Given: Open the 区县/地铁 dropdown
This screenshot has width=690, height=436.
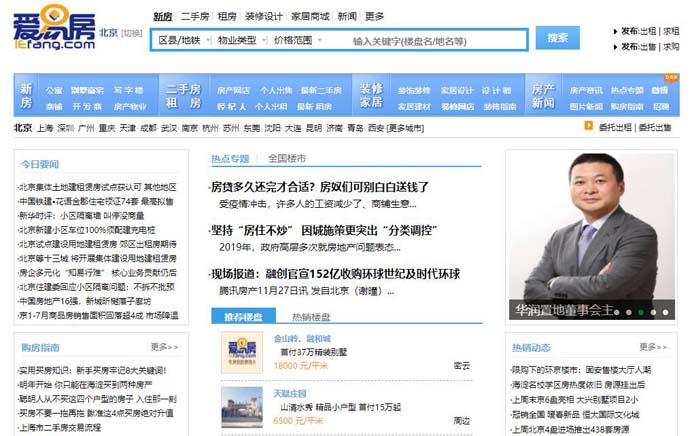Looking at the screenshot, I should click(184, 40).
